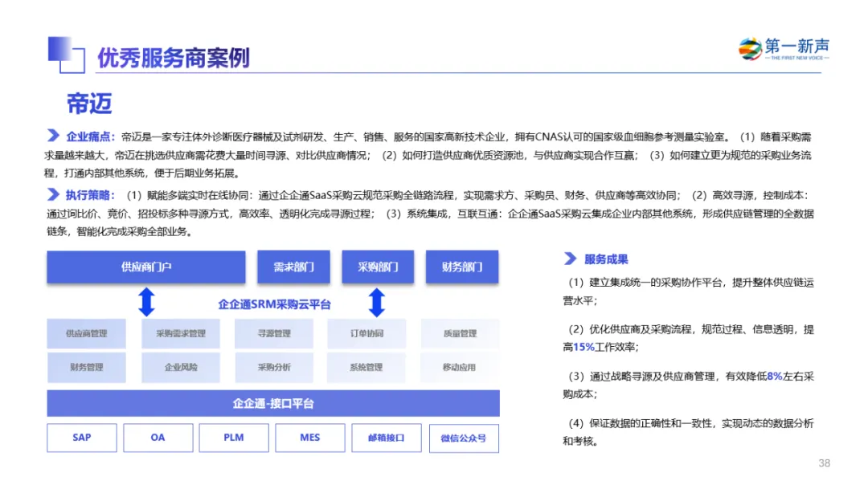
Task: Select the SAP interface box
Action: 82,438
